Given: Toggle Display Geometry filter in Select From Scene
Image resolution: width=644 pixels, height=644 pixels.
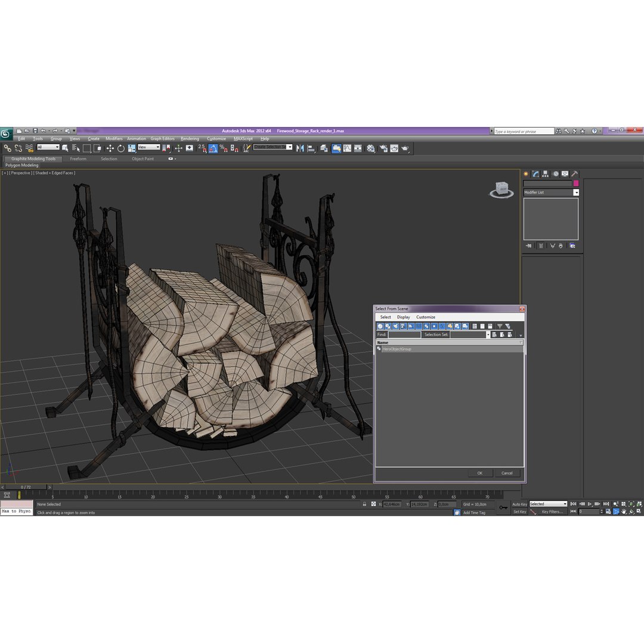Looking at the screenshot, I should [380, 326].
